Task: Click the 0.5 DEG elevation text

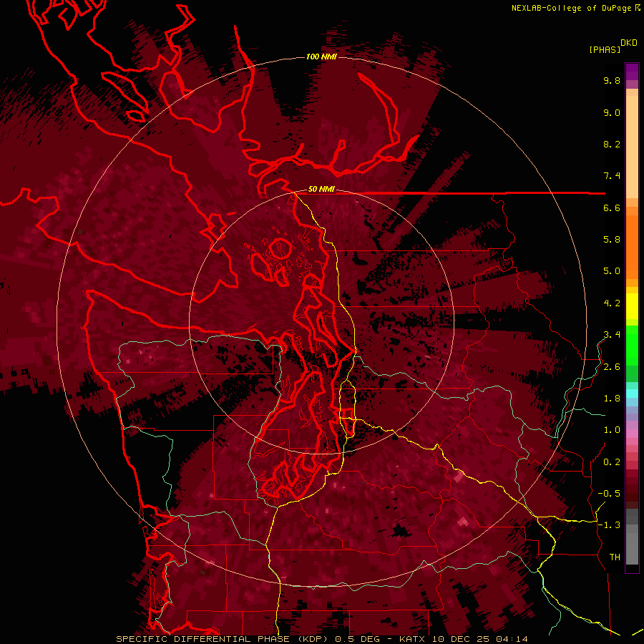Action: coord(357,639)
